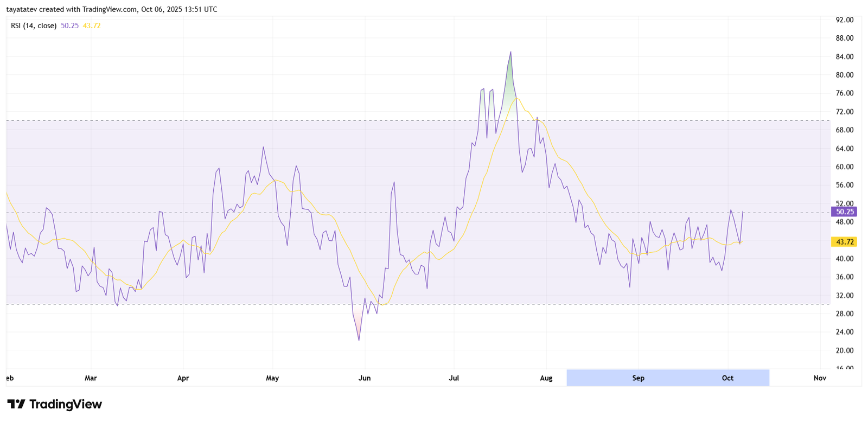868x422 pixels.
Task: Click the 72.00 scale value
Action: point(845,112)
